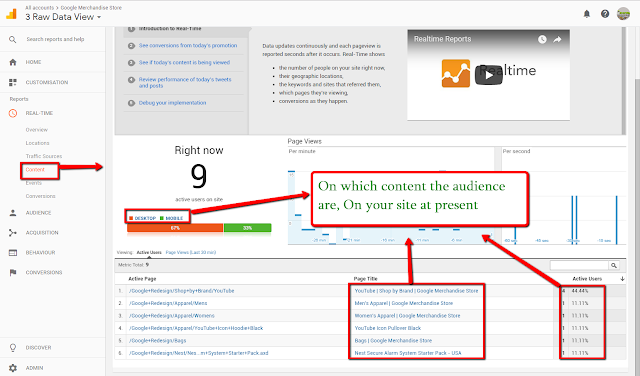Sort by the Active Page column header
Viewport: 640px width, 376px height.
pos(142,279)
